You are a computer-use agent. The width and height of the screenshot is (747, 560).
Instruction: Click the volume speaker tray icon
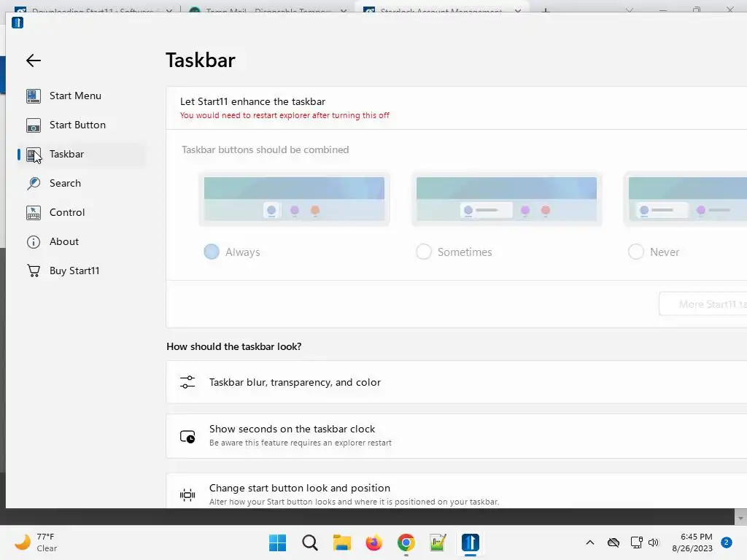(x=654, y=542)
